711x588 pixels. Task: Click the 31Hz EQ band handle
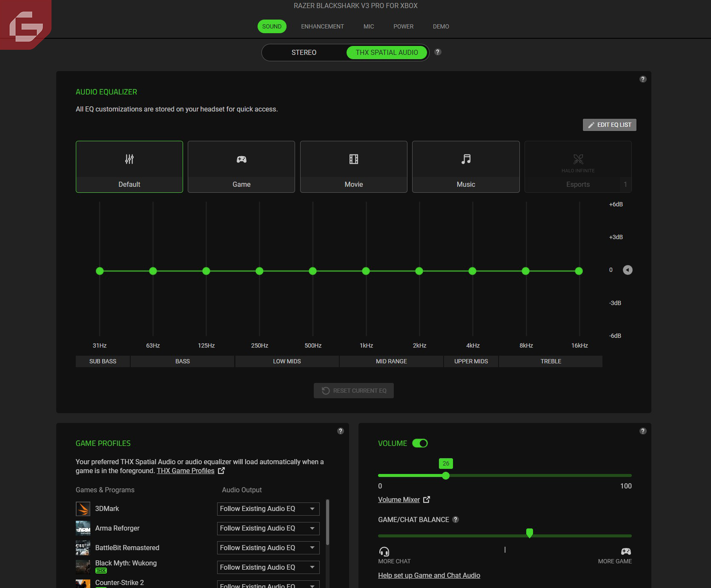100,271
